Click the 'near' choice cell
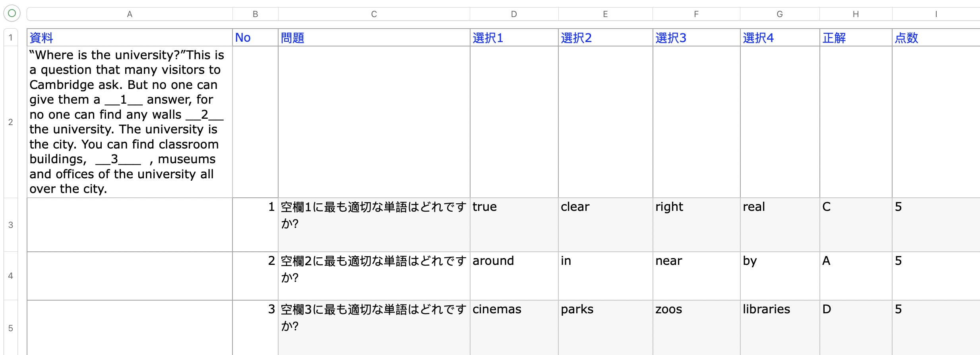This screenshot has height=355, width=980. tap(696, 276)
